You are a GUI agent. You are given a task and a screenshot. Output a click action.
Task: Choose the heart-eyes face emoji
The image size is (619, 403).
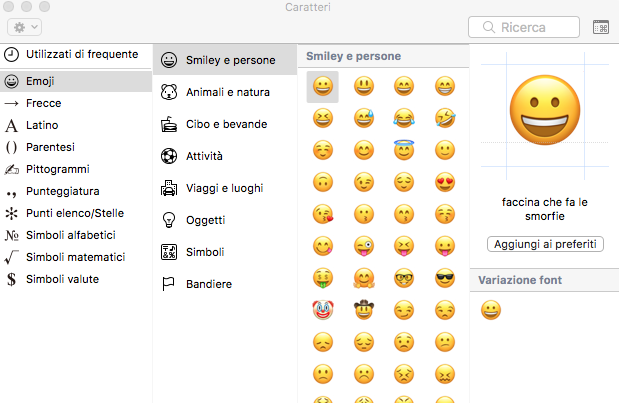(445, 182)
